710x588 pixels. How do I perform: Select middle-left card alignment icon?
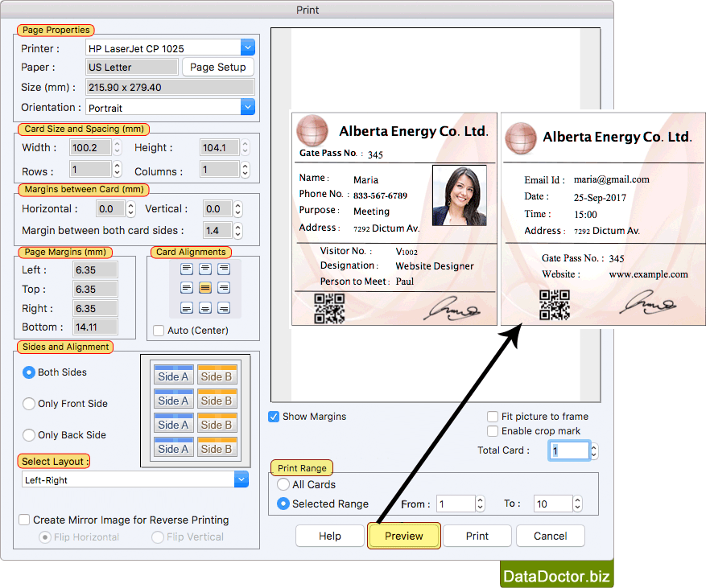point(187,288)
